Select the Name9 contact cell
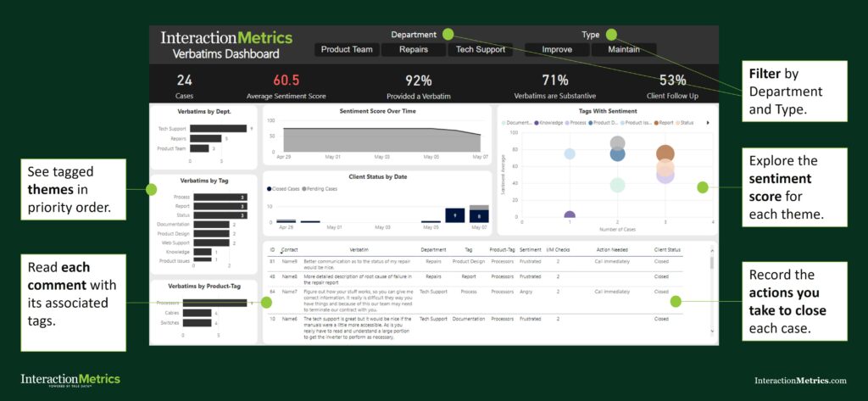The image size is (868, 401). pos(290,261)
